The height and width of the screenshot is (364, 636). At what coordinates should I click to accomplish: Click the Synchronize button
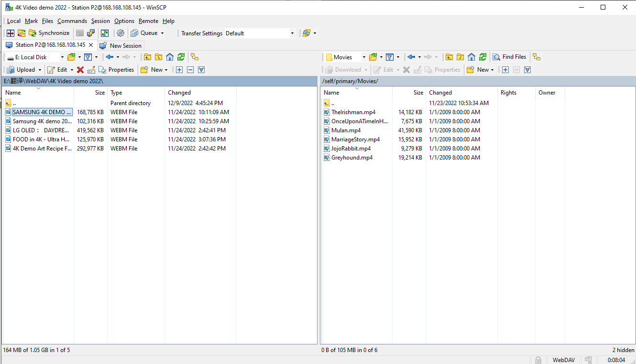coord(49,33)
